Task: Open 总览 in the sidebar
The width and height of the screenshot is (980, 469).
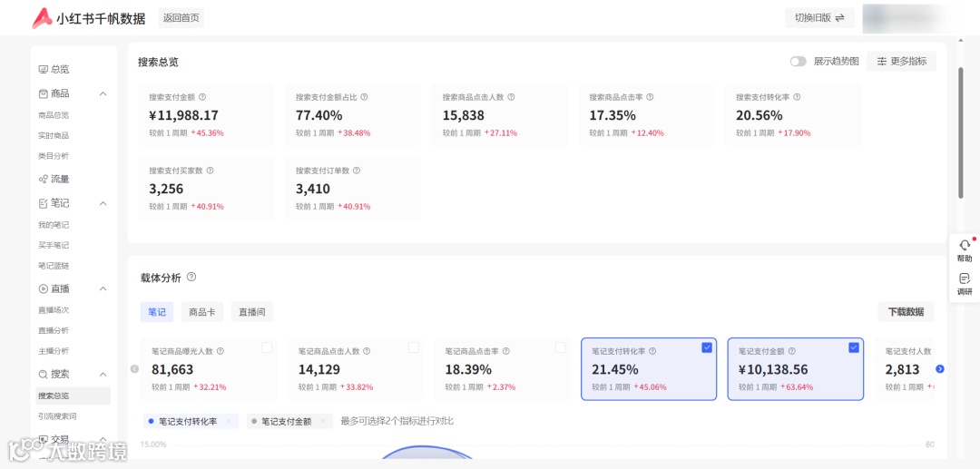Action: point(54,69)
